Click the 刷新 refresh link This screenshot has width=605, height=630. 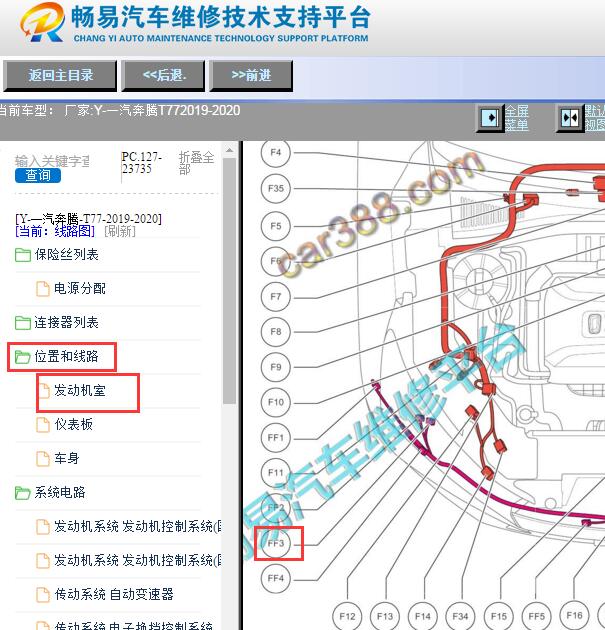tap(120, 231)
